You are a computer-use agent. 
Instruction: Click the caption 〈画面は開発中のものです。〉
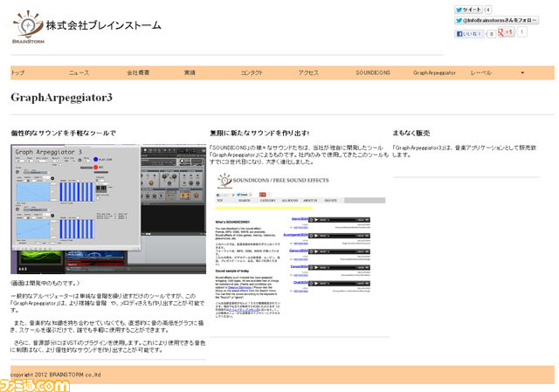[45, 284]
